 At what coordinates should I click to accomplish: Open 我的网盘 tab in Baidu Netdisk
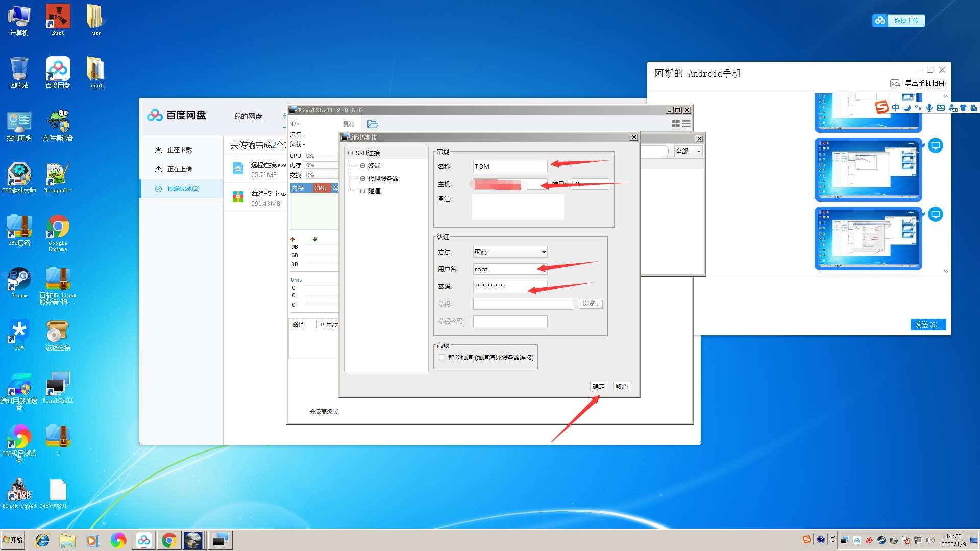click(x=248, y=116)
